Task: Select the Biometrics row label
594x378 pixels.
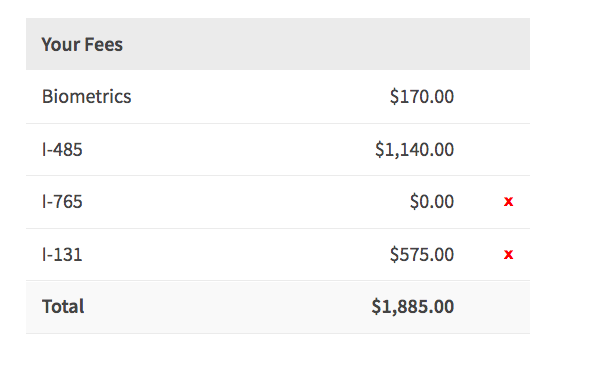Action: pos(86,96)
